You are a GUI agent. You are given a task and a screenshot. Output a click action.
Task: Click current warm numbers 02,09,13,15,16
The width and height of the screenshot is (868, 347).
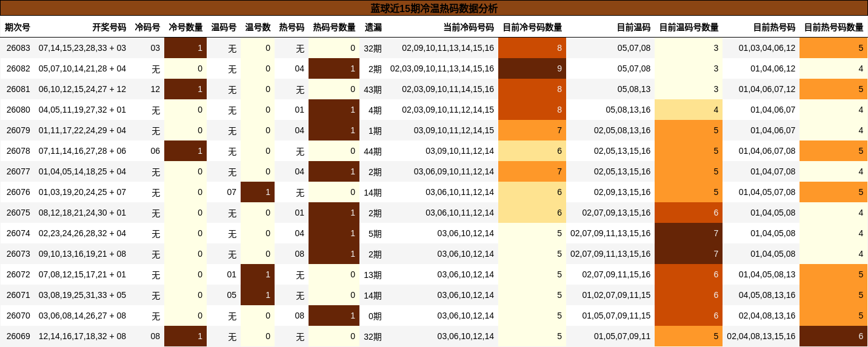622,192
